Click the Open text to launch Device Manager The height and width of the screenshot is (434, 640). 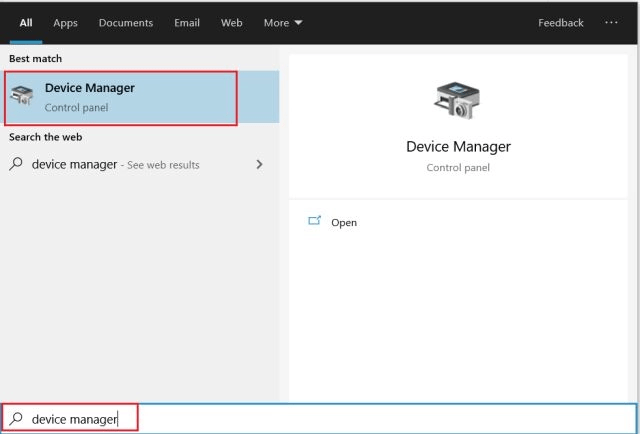344,223
